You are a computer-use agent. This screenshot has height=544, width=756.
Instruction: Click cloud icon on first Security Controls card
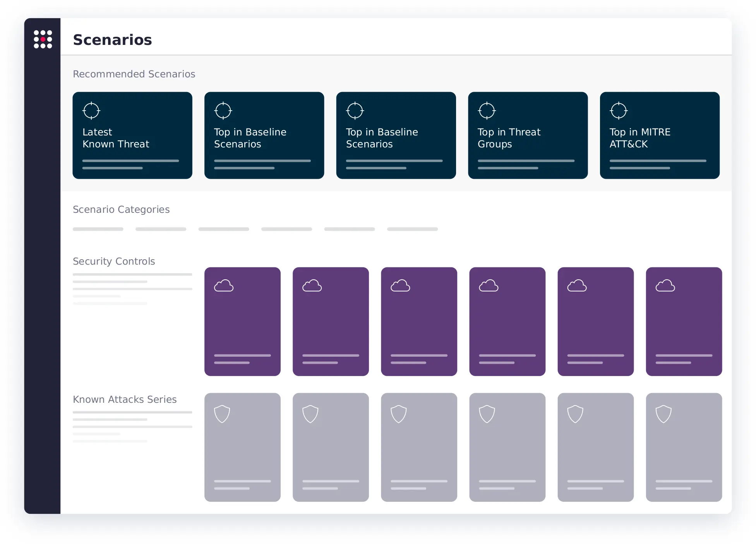click(224, 286)
